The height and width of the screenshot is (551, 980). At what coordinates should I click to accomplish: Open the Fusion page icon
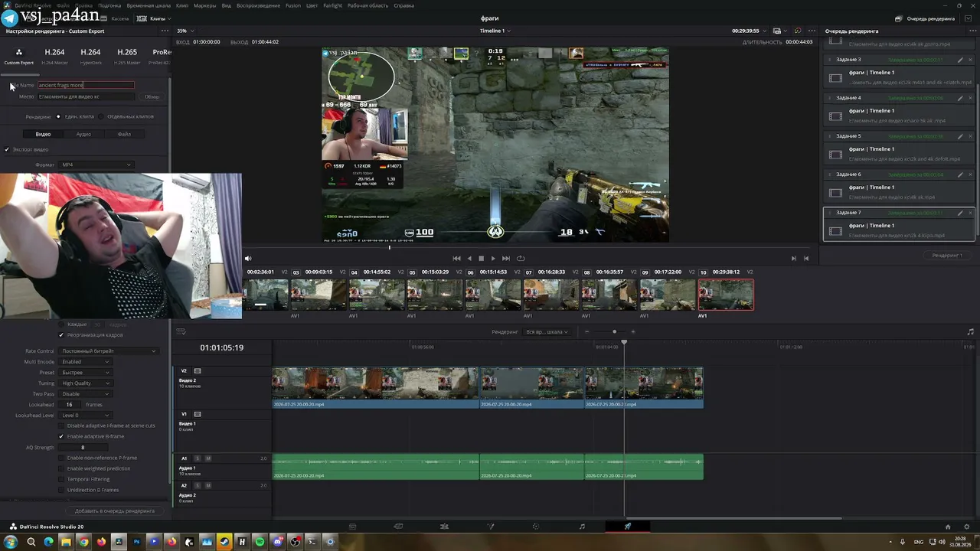pyautogui.click(x=491, y=527)
